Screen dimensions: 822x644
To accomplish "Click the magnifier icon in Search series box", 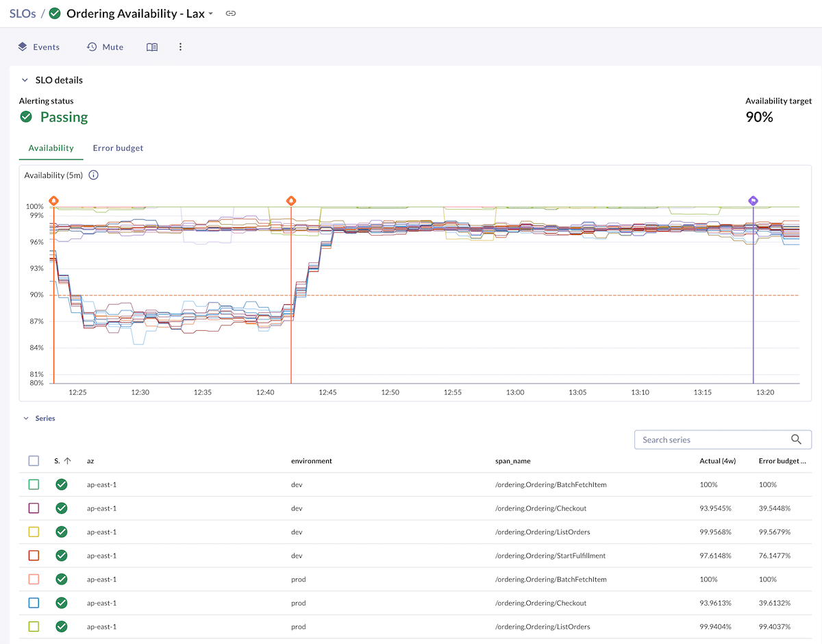I will pos(797,439).
